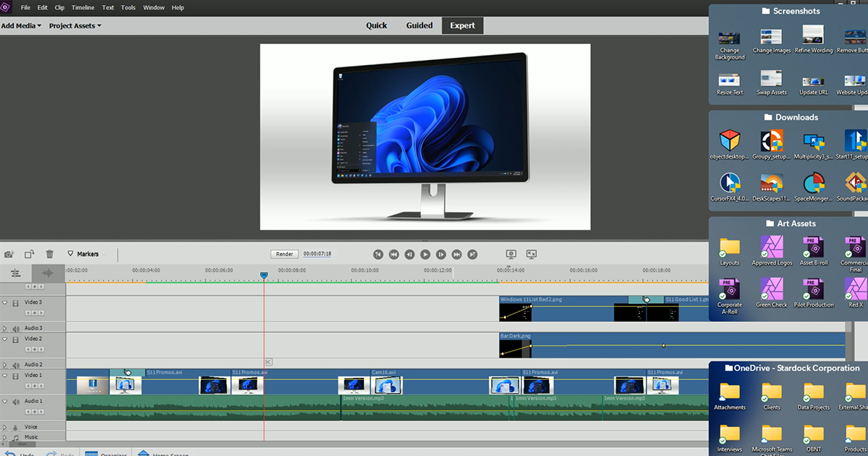Toggle the Music track note icon
The height and width of the screenshot is (456, 868).
click(15, 437)
